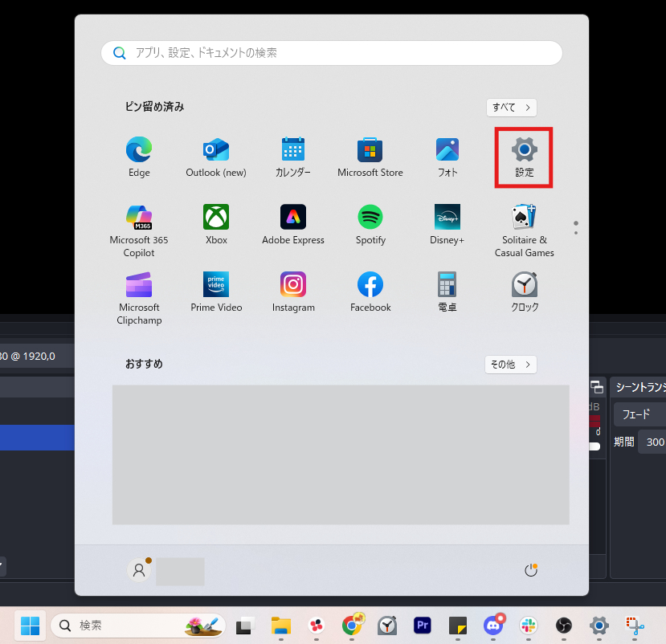Viewport: 666px width, 644px height.
Task: Open Spotify from the Start menu
Action: pyautogui.click(x=370, y=217)
